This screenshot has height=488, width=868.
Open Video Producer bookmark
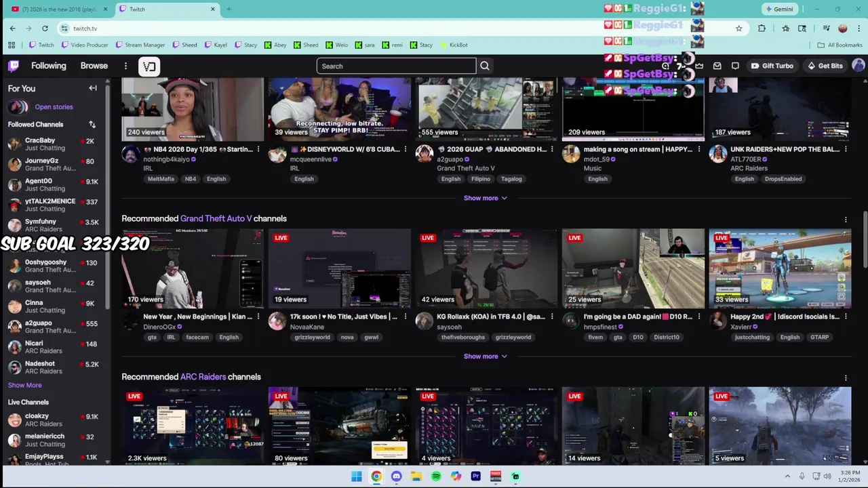pos(84,45)
